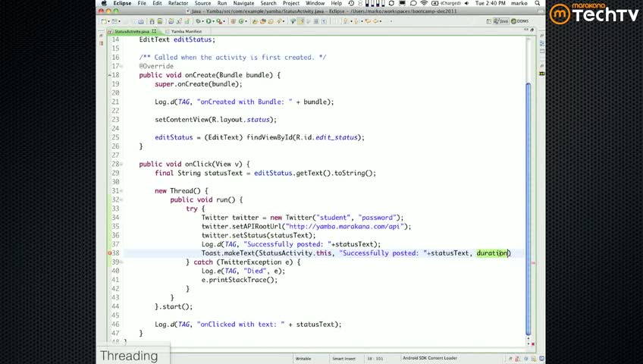
Task: Open the macOS Spotlight search icon
Action: pyautogui.click(x=537, y=3)
